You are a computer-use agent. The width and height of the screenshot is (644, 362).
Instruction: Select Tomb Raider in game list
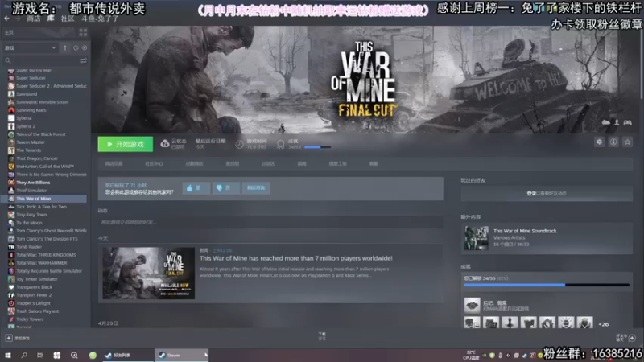(x=29, y=247)
